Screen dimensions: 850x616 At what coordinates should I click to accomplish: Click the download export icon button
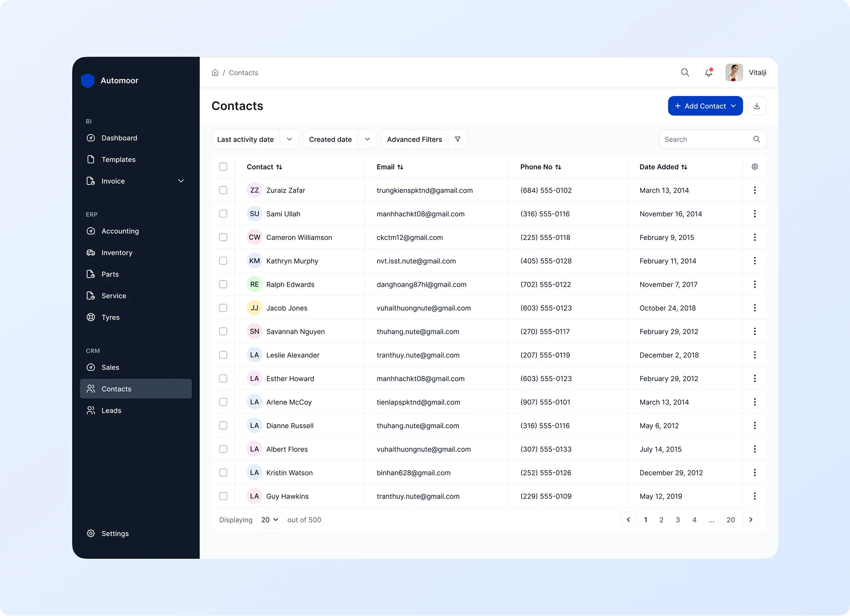click(757, 106)
